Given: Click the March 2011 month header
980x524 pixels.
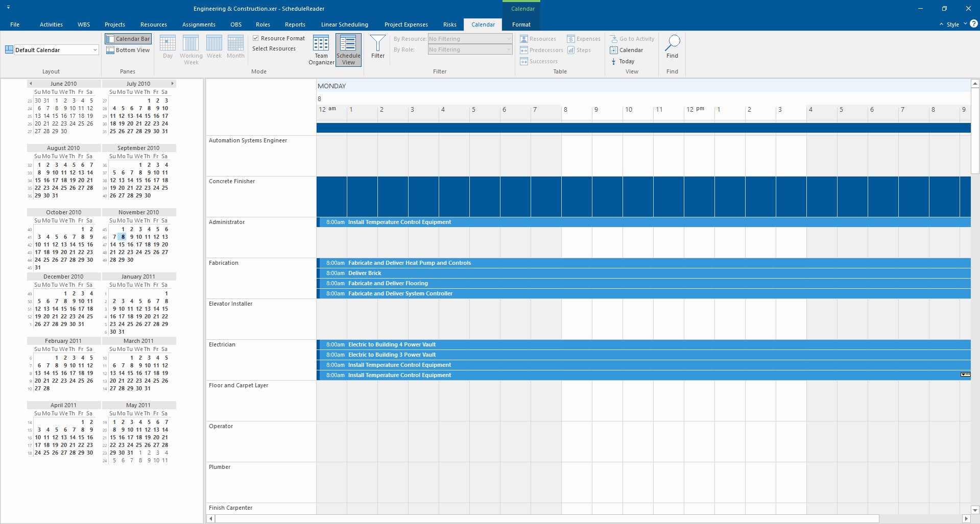Looking at the screenshot, I should click(x=138, y=340).
